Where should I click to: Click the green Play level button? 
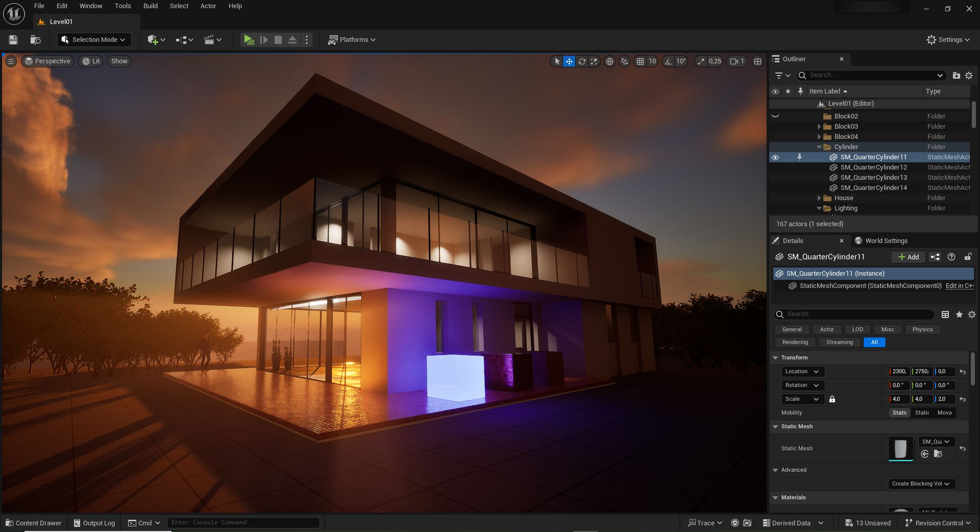pyautogui.click(x=249, y=40)
